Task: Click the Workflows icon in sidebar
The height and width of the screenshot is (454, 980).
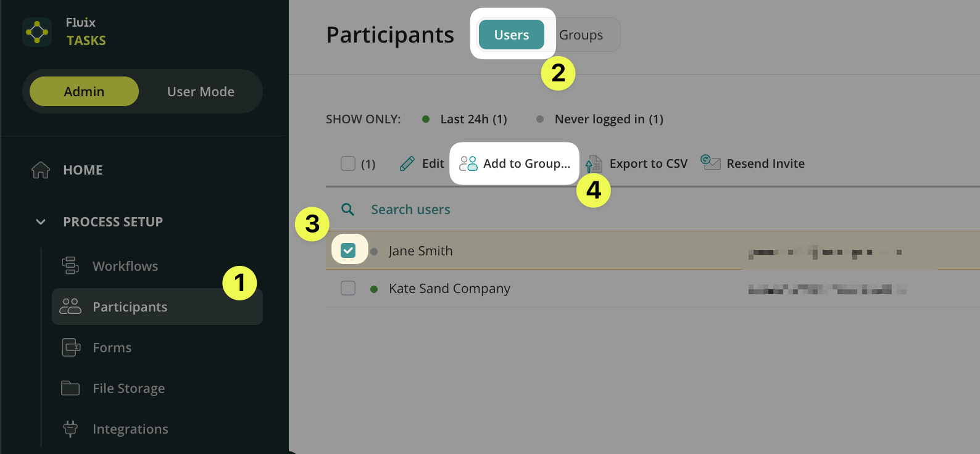Action: [x=70, y=266]
